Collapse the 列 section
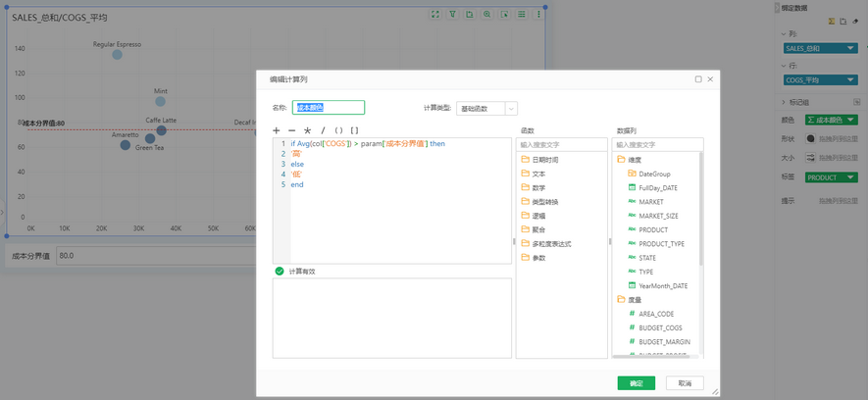Viewport: 868px width, 400px height. click(784, 33)
